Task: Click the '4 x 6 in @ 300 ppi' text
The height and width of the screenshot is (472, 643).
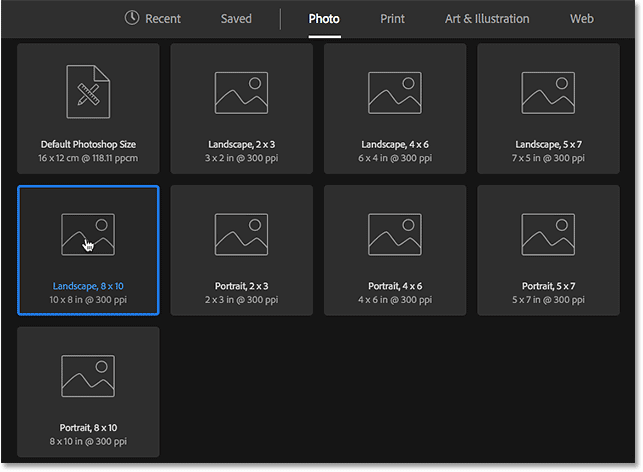Action: coord(395,300)
